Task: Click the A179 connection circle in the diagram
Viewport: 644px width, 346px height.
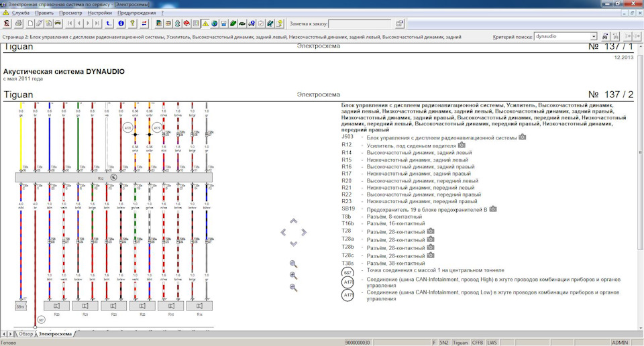Action: (x=157, y=127)
